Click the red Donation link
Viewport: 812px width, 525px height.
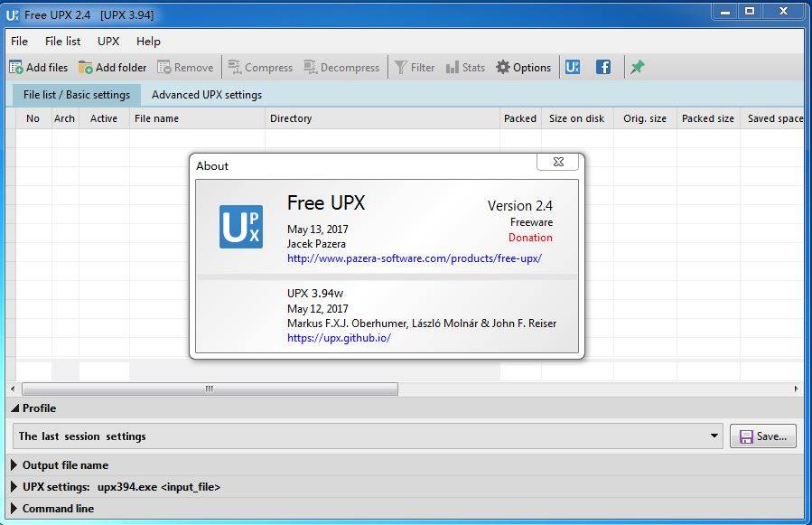click(530, 238)
